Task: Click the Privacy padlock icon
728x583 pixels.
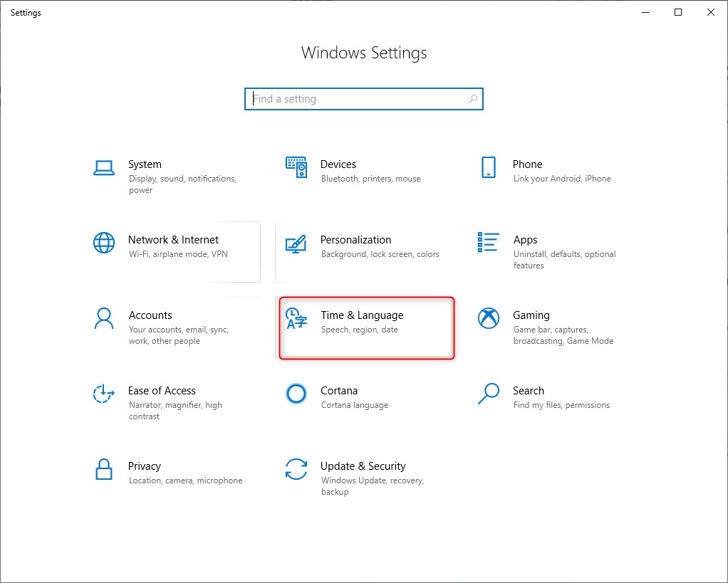Action: [103, 469]
